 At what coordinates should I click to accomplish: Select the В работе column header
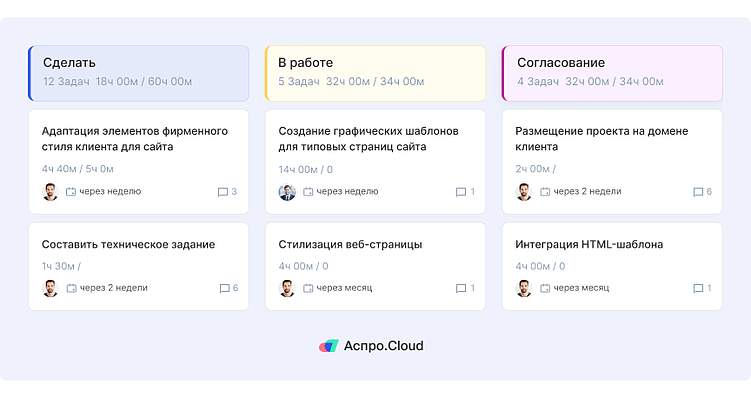pos(376,73)
